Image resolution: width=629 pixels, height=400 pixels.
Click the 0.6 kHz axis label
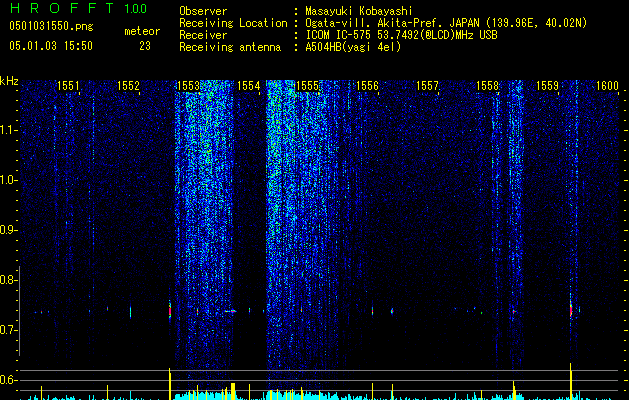(x=8, y=380)
